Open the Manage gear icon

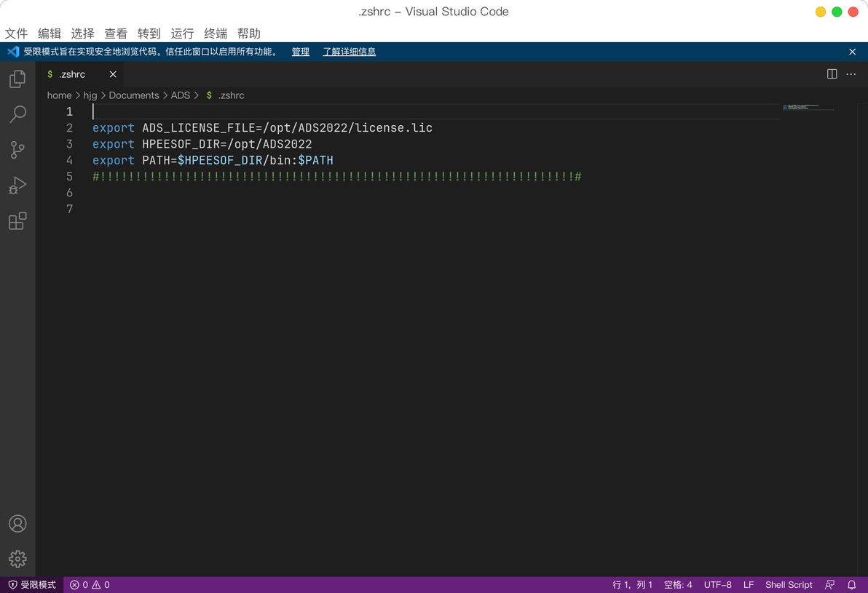(x=17, y=559)
